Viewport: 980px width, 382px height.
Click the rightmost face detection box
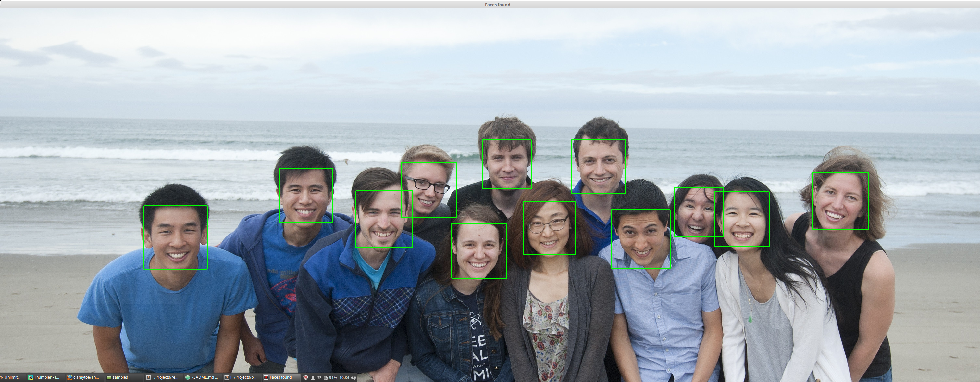(840, 201)
